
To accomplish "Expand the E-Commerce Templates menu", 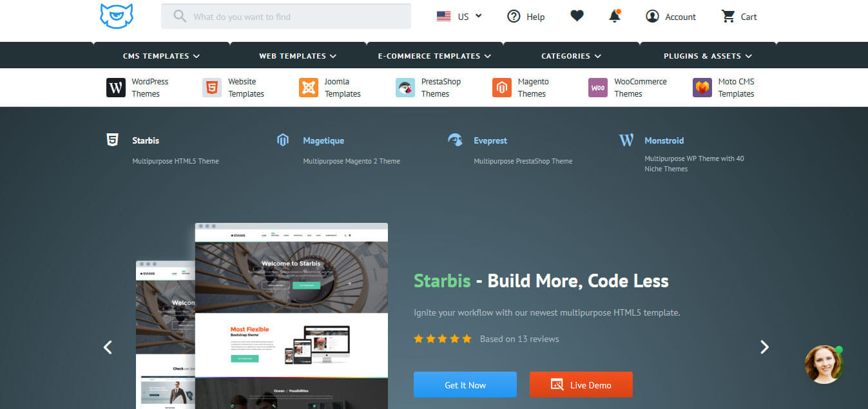I will coord(434,56).
